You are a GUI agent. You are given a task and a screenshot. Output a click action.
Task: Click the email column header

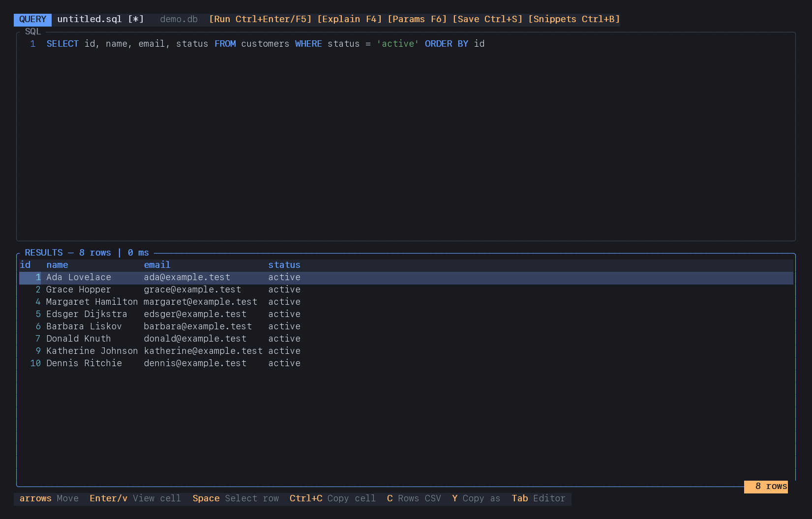click(x=157, y=265)
